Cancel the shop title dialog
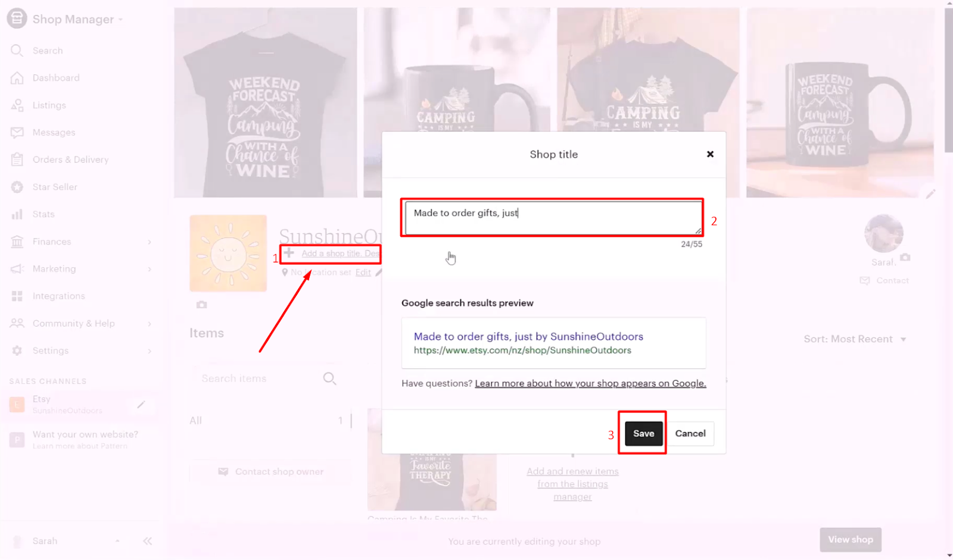The height and width of the screenshot is (560, 953). click(690, 433)
